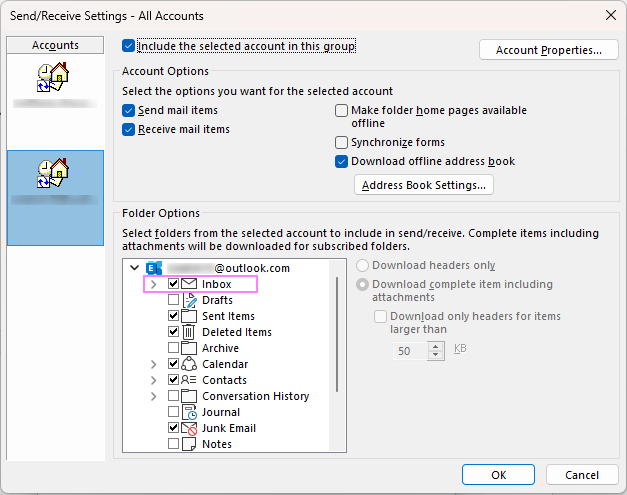Select the Sent Items label
The image size is (627, 495).
click(x=228, y=316)
